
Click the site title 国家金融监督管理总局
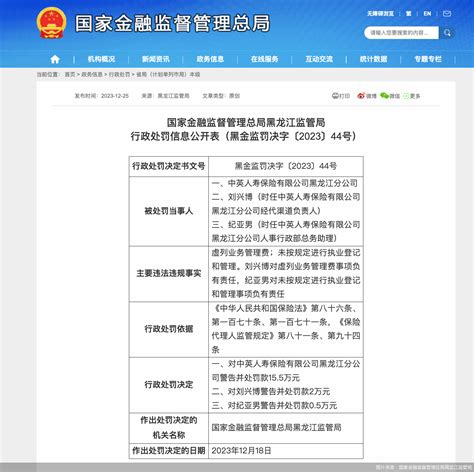[x=172, y=23]
